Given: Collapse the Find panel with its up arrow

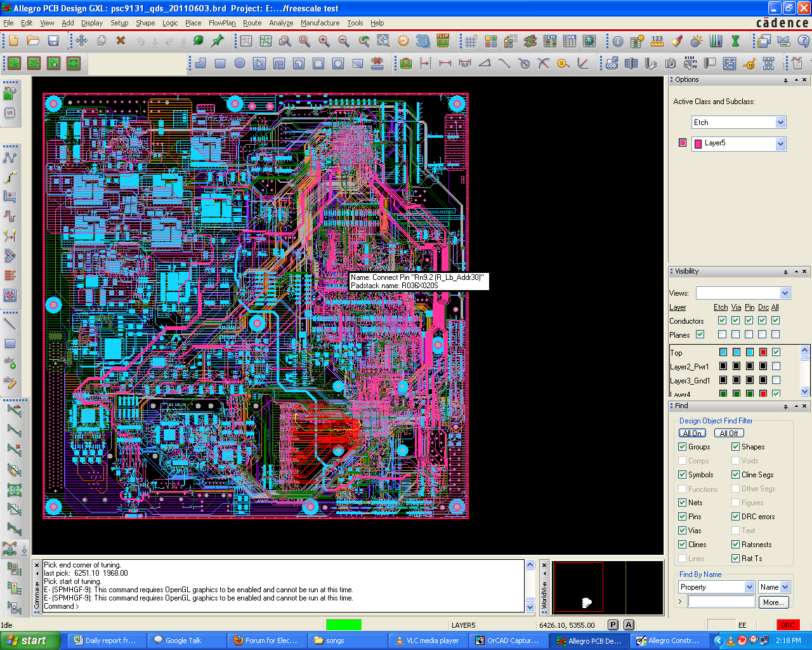Looking at the screenshot, I should (x=796, y=406).
